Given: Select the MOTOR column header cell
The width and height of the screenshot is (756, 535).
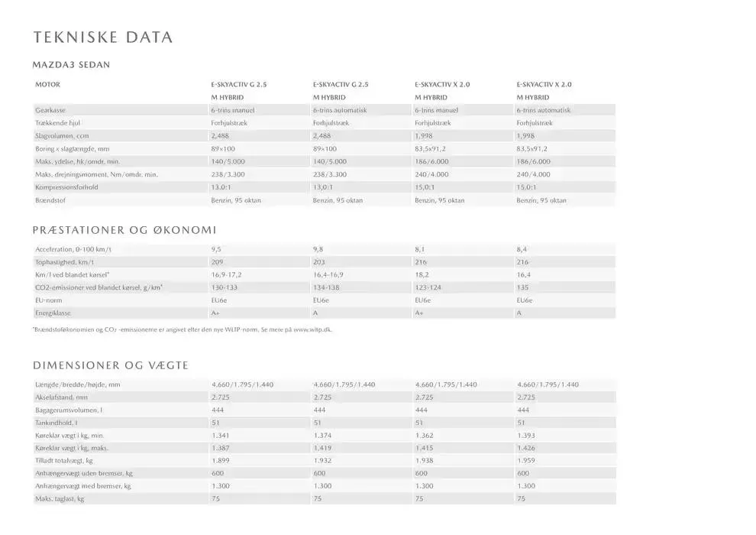Looking at the screenshot, I should [47, 84].
